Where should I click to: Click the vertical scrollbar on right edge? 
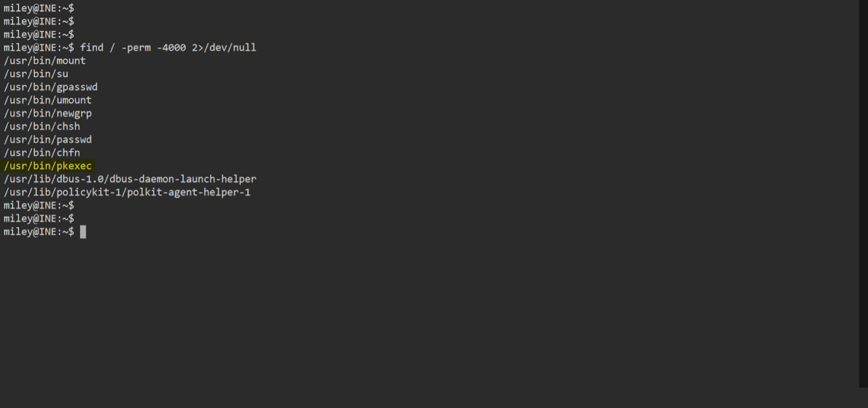pyautogui.click(x=863, y=194)
